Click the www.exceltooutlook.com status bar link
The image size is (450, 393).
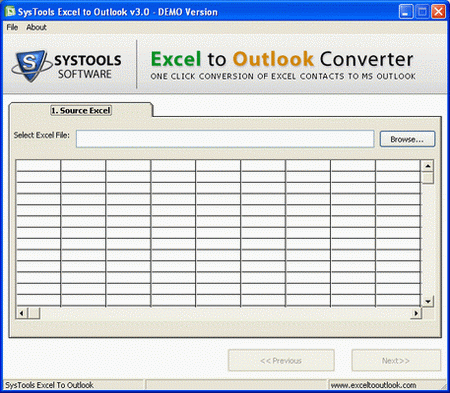tap(373, 385)
